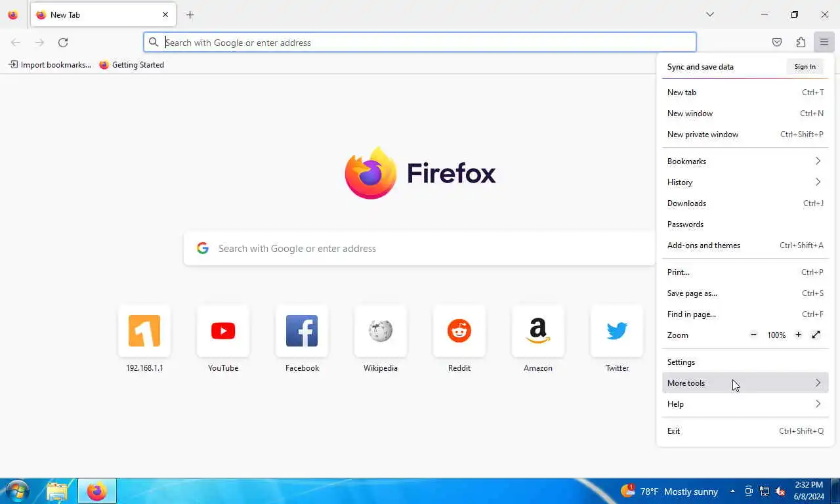The width and height of the screenshot is (840, 504).
Task: Select New tab menu item
Action: tap(745, 93)
